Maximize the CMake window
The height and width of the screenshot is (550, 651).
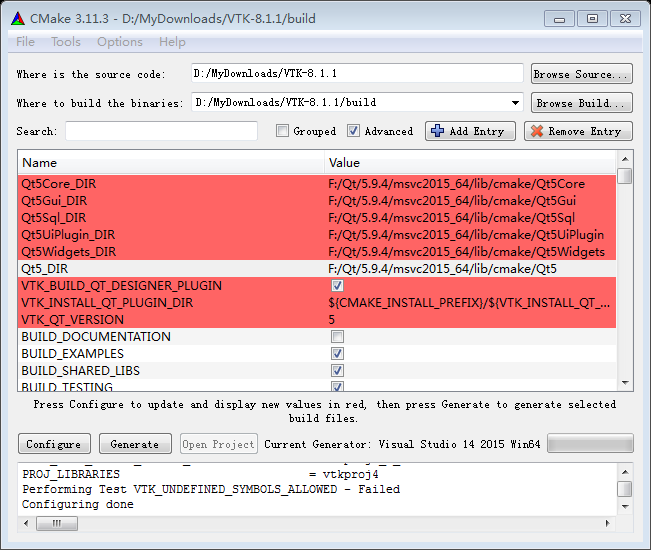click(592, 19)
